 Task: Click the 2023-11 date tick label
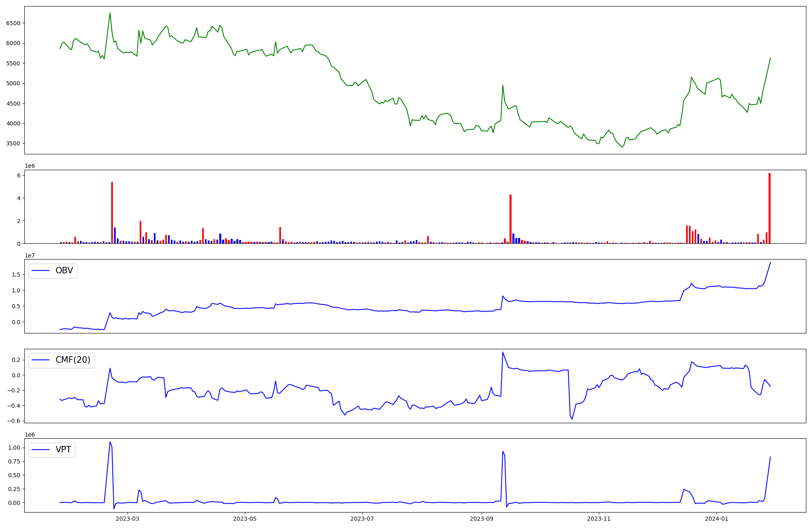coord(599,519)
